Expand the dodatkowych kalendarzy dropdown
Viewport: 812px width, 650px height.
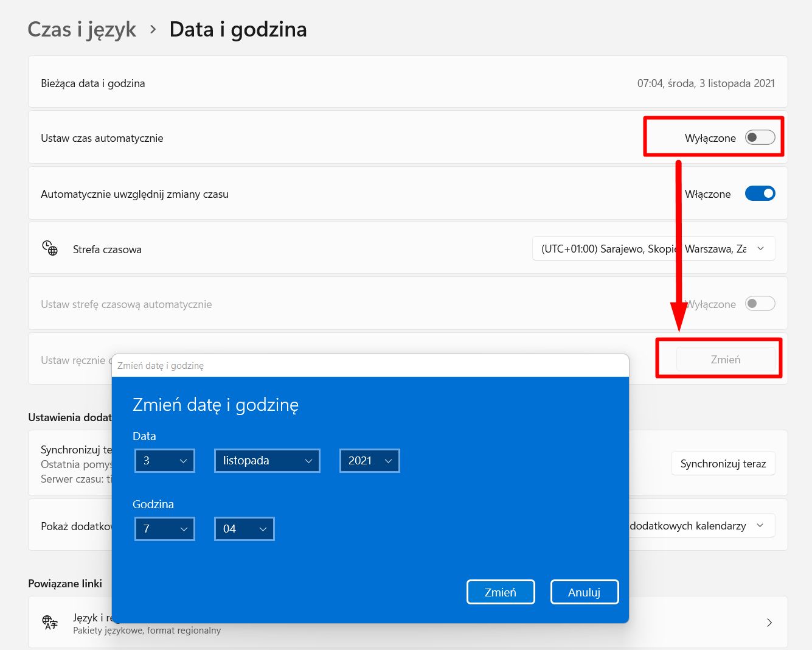point(759,525)
